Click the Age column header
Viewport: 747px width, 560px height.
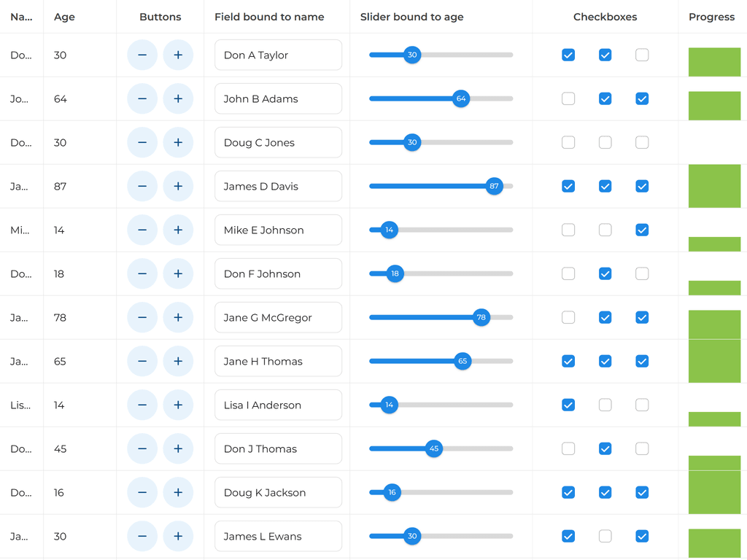[x=64, y=17]
